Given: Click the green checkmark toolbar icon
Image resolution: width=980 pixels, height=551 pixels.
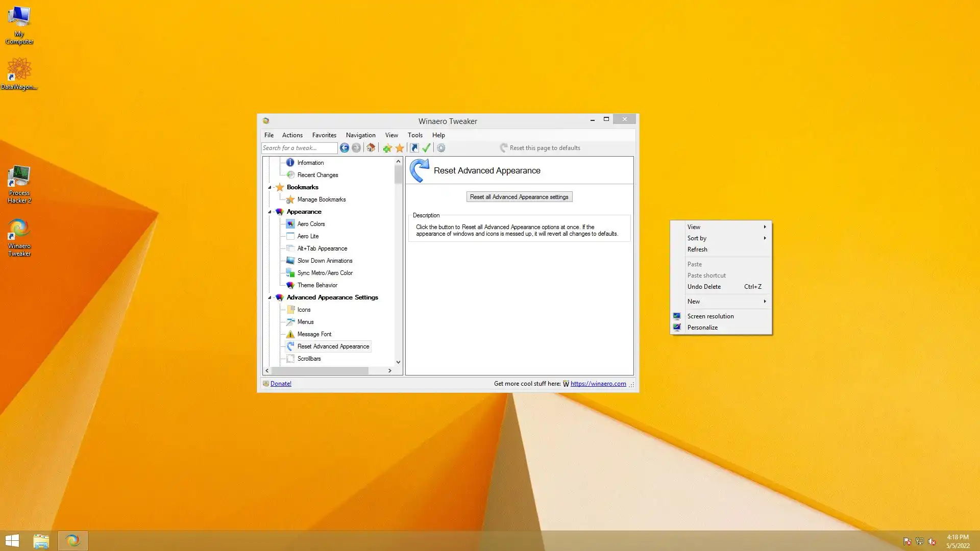Looking at the screenshot, I should pos(427,148).
